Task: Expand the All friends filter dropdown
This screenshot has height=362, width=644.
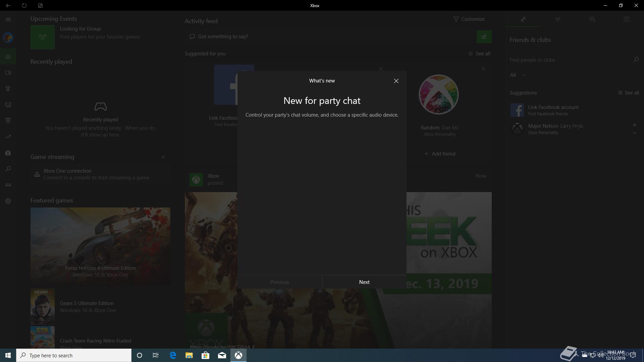Action: click(x=518, y=75)
